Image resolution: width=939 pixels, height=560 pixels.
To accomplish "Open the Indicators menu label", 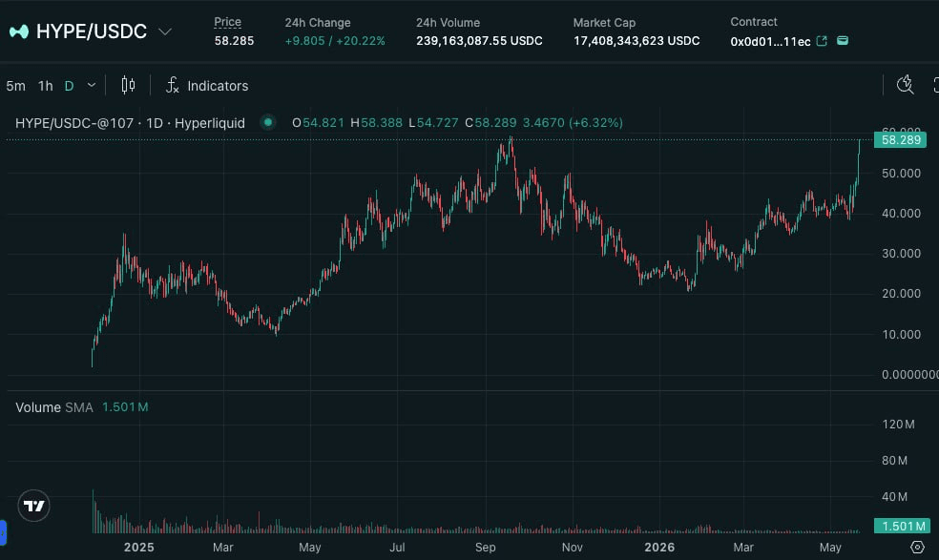I will point(218,86).
